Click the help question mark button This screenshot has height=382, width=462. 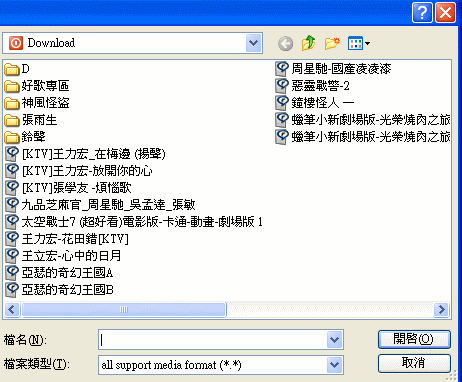click(422, 13)
